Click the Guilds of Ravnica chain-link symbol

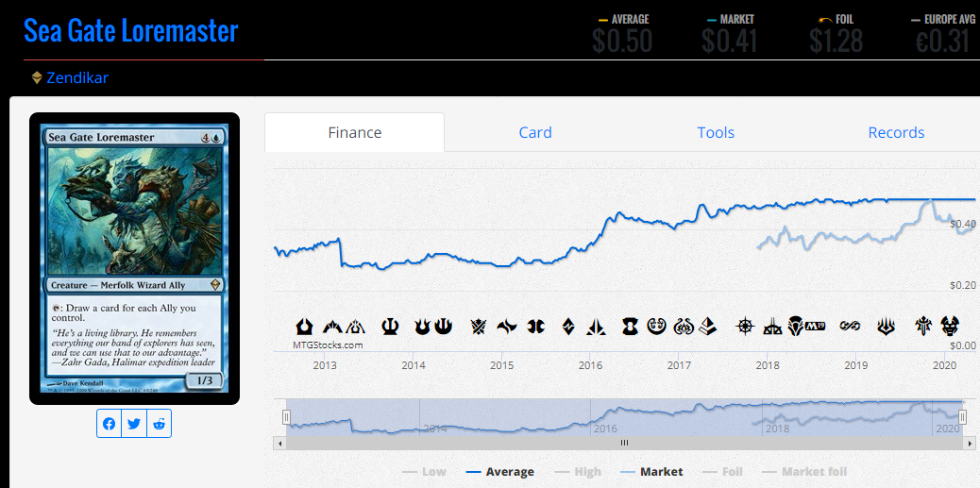click(x=850, y=327)
